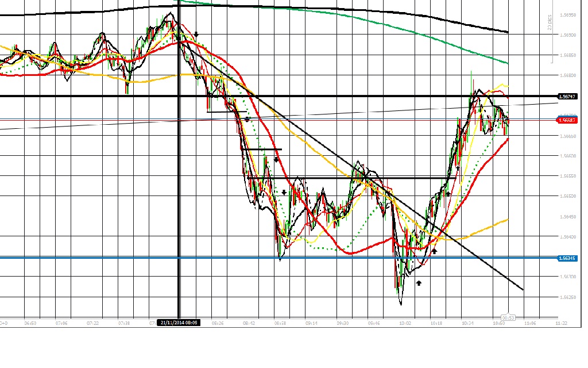Click the 07:06 time axis label
This screenshot has height=368, width=588.
click(61, 323)
